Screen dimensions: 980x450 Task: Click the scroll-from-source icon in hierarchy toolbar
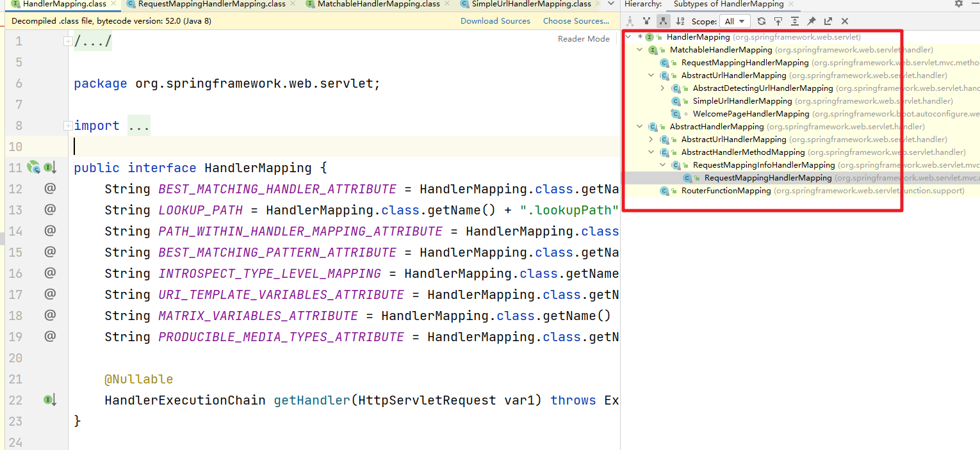click(x=778, y=20)
